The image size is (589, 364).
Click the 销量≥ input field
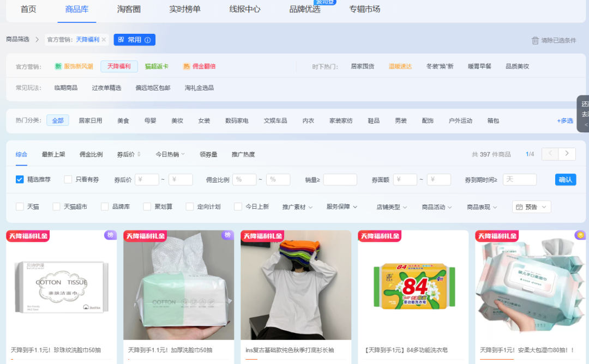coord(340,179)
